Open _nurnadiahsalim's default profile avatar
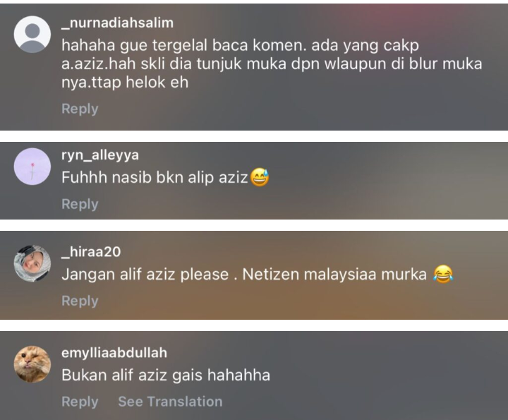The image size is (508, 420). [x=32, y=34]
